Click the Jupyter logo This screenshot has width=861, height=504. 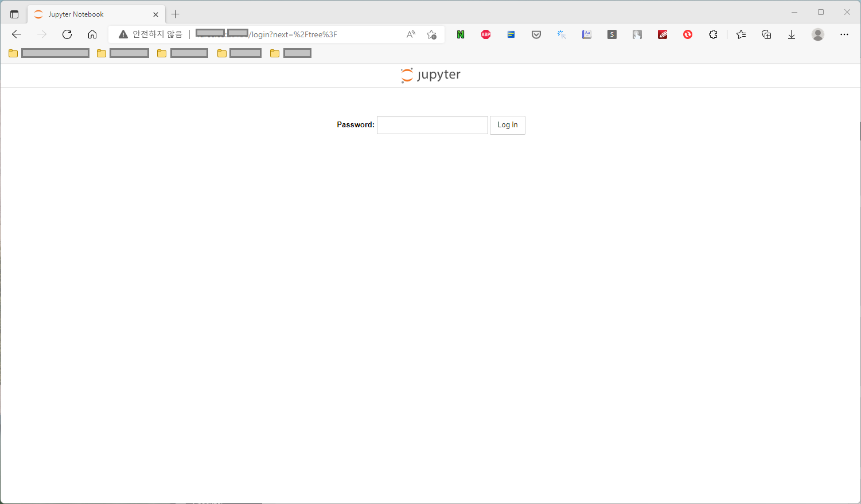click(431, 75)
